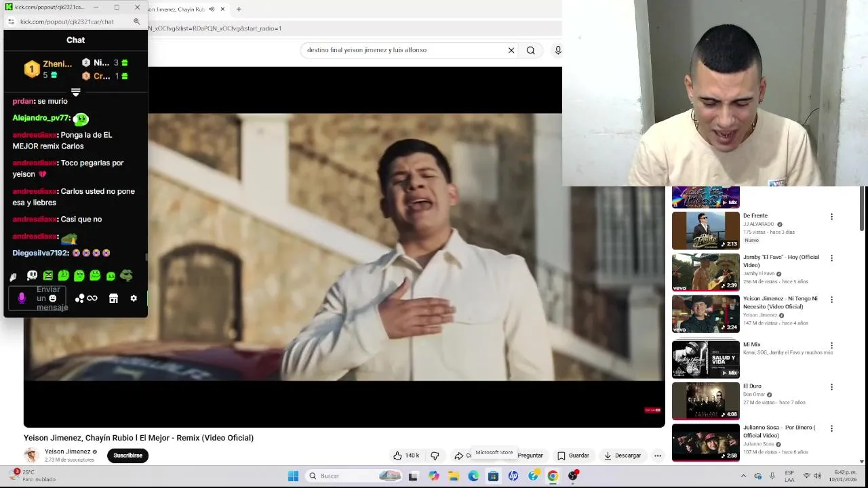Collapse the chat leaderboard arrow
The width and height of the screenshot is (868, 488).
coord(75,92)
